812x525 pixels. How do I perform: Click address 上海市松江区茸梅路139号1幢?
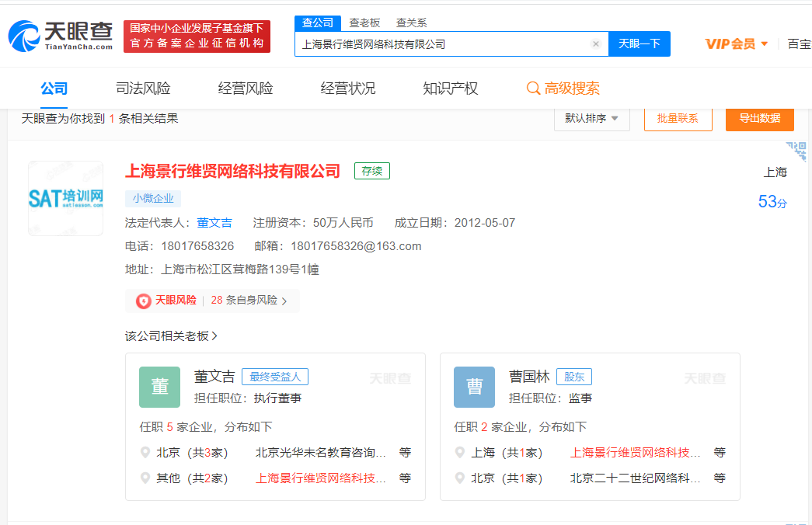(x=240, y=269)
